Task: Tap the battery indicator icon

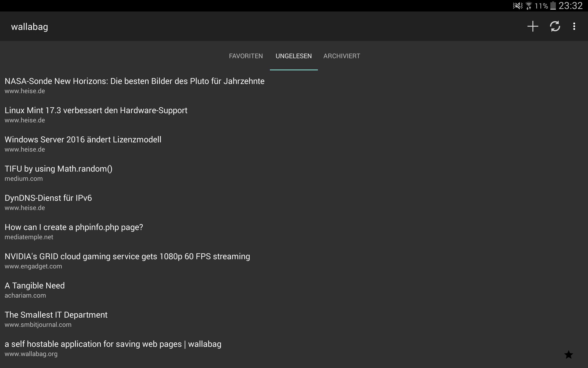Action: pos(553,6)
